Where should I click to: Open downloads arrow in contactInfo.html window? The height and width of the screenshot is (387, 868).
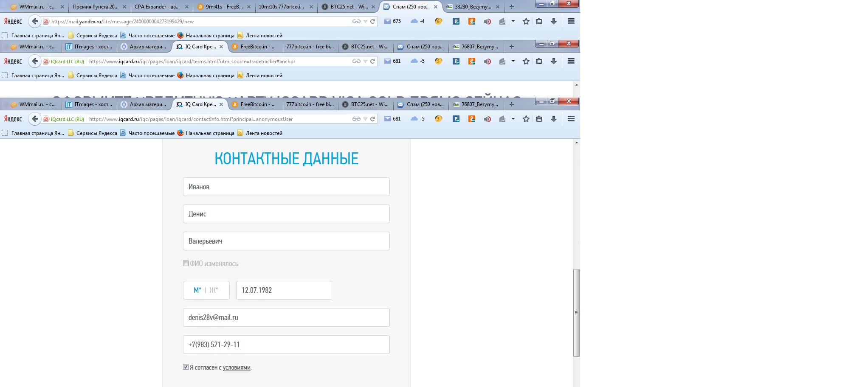coord(554,119)
